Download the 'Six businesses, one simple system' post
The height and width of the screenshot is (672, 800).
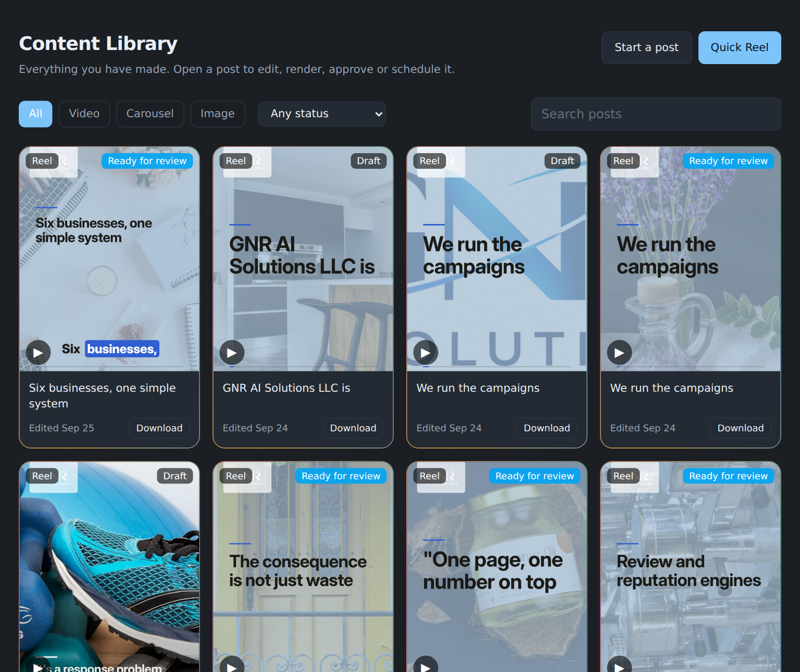tap(159, 428)
